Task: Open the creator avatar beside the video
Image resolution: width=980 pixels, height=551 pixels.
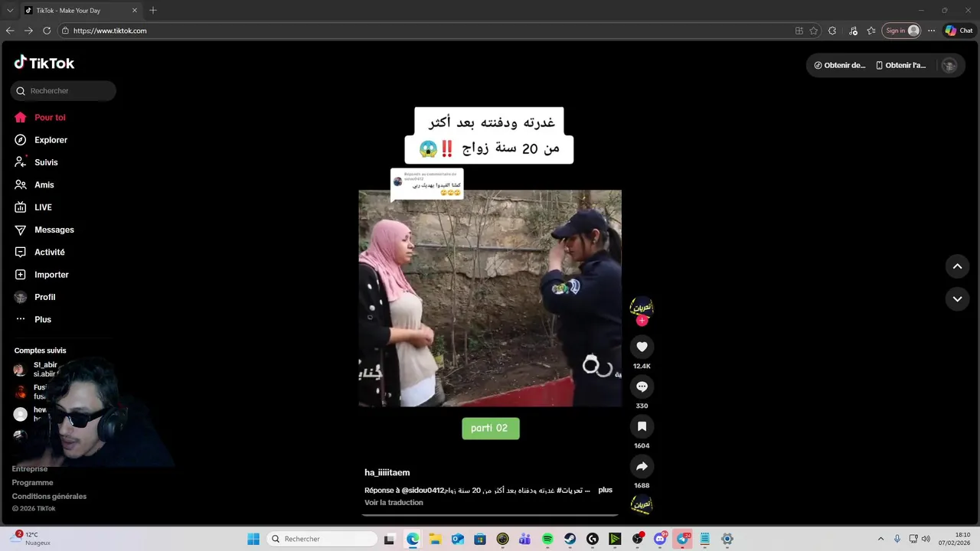Action: pos(642,307)
